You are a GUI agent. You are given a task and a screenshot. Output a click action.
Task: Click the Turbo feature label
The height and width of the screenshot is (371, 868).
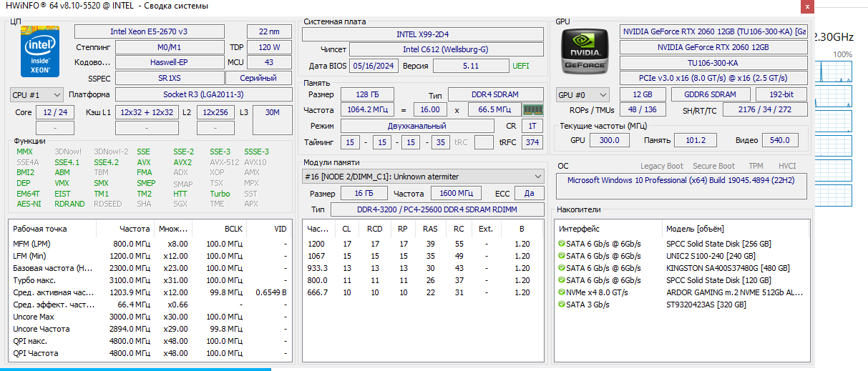(220, 194)
